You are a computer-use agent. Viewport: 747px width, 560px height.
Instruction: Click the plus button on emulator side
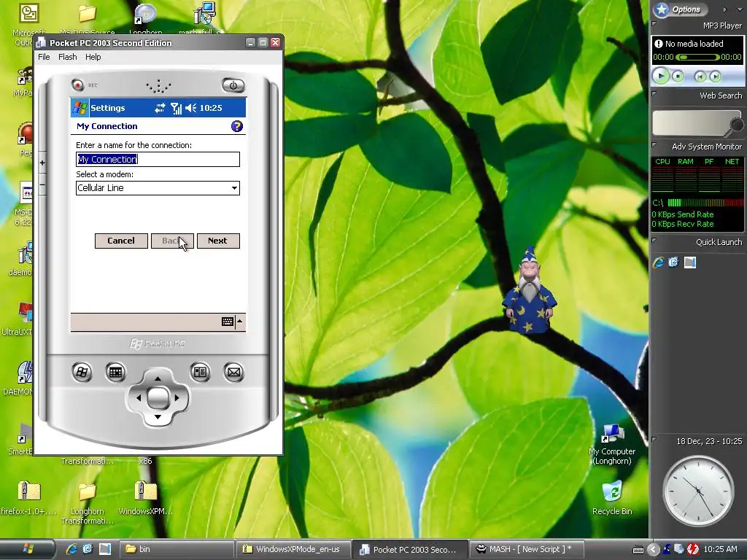(x=42, y=163)
